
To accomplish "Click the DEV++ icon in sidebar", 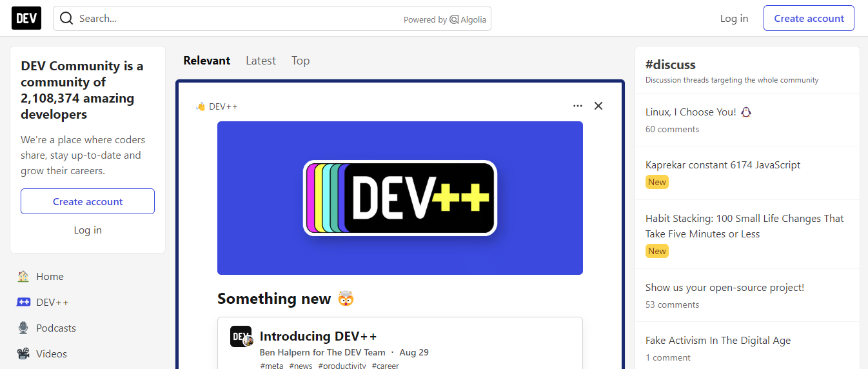I will tap(23, 302).
